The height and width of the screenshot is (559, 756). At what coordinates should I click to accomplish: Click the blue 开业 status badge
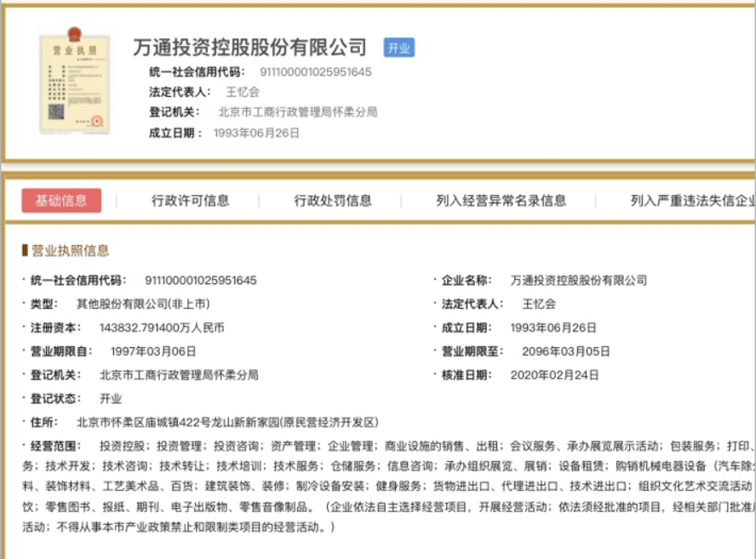tap(398, 48)
